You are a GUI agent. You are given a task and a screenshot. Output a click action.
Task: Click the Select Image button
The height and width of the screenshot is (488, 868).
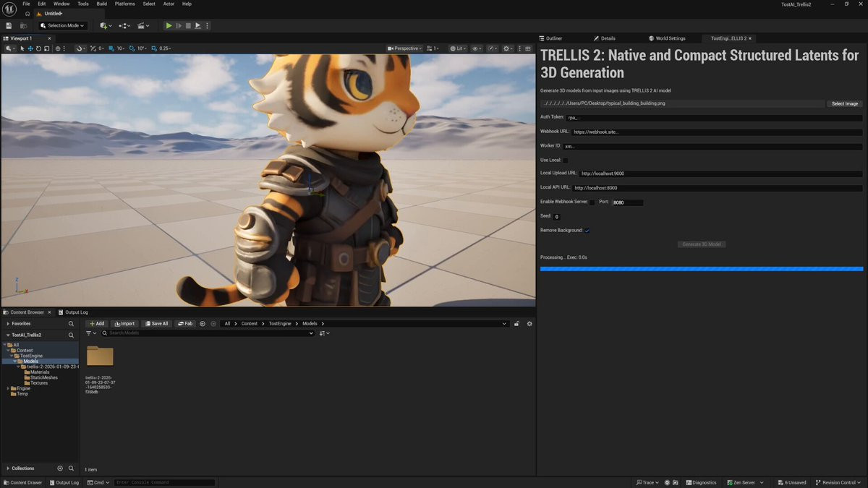coord(844,104)
